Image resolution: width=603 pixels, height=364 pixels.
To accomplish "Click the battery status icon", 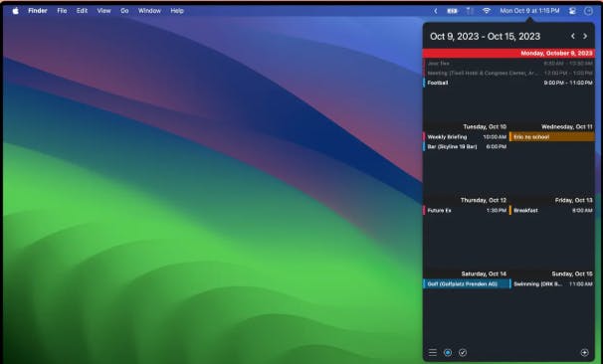I will (x=452, y=11).
